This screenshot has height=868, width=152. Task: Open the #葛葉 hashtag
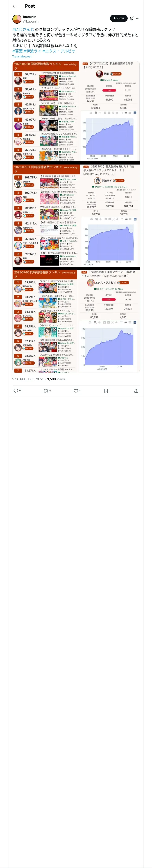tap(18, 51)
